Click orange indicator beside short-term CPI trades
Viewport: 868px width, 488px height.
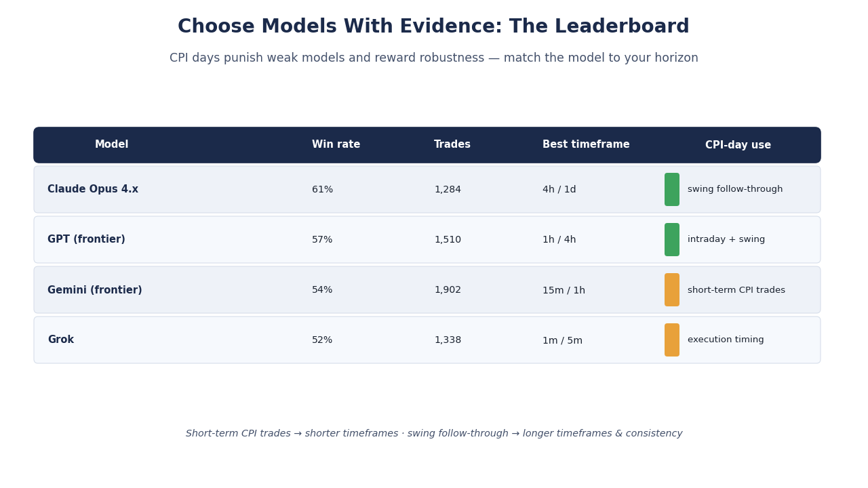tap(672, 290)
